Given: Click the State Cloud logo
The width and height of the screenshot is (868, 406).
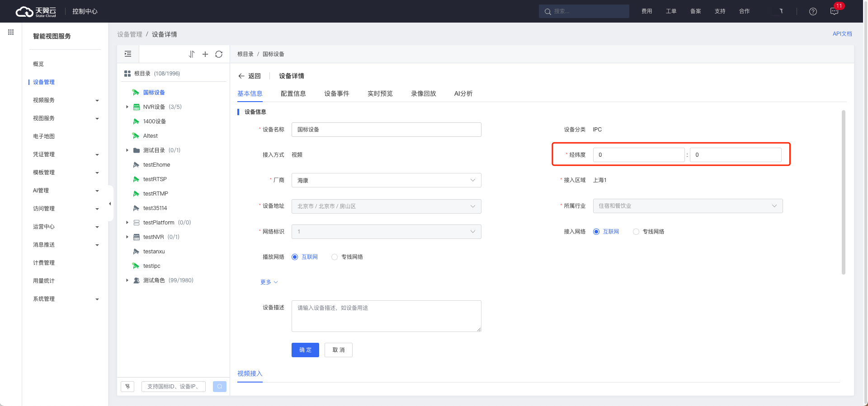Looking at the screenshot, I should 36,11.
